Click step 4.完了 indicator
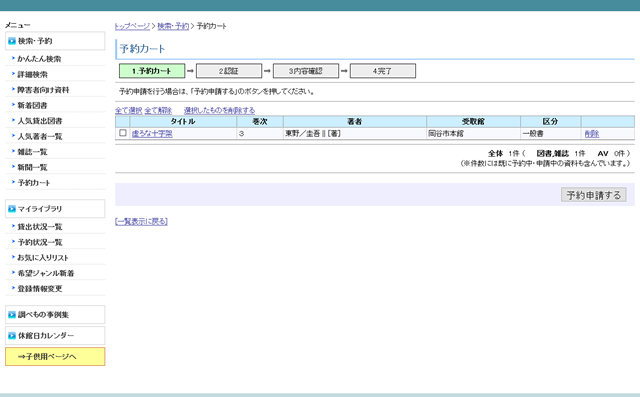This screenshot has width=640, height=397. pyautogui.click(x=382, y=71)
